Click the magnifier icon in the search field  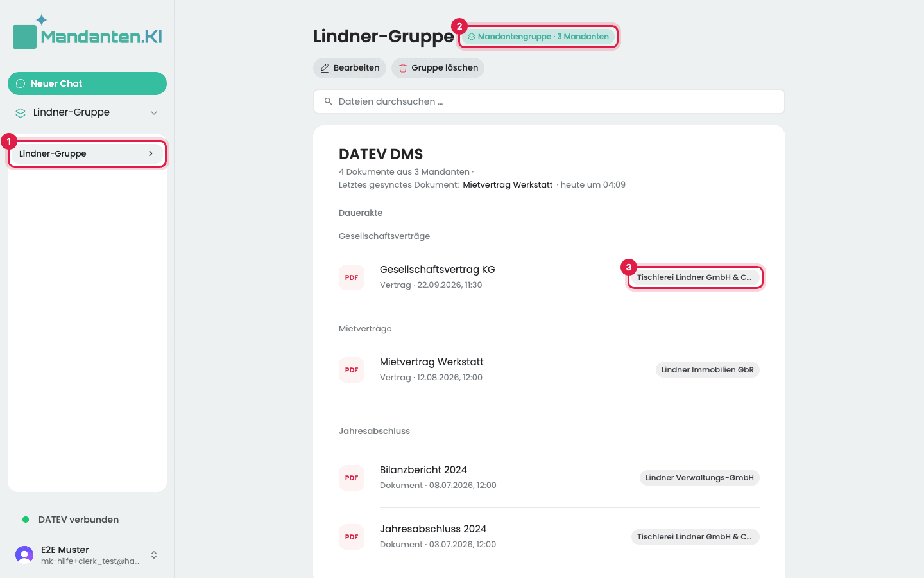coord(329,101)
